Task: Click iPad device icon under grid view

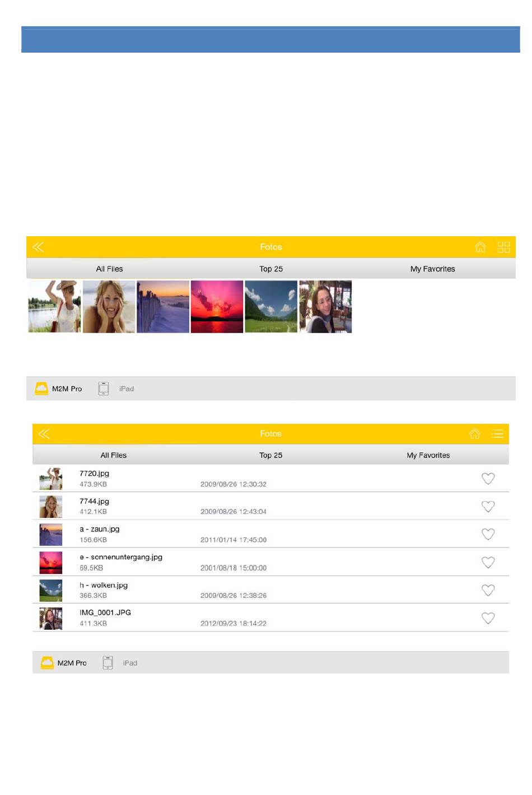Action: coord(104,389)
